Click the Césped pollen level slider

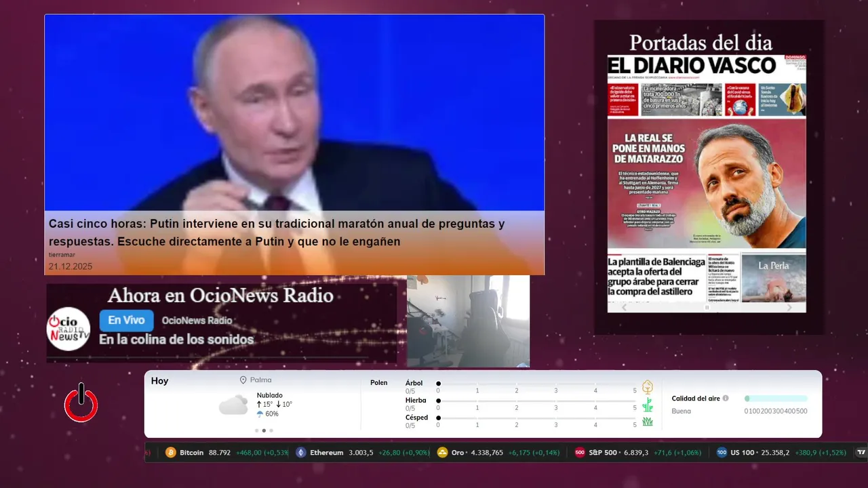[536, 418]
